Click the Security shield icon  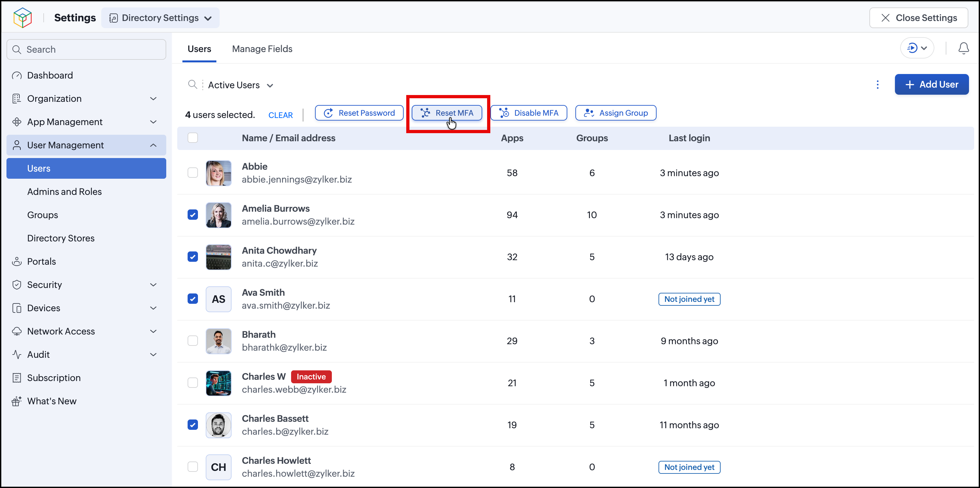pyautogui.click(x=17, y=285)
